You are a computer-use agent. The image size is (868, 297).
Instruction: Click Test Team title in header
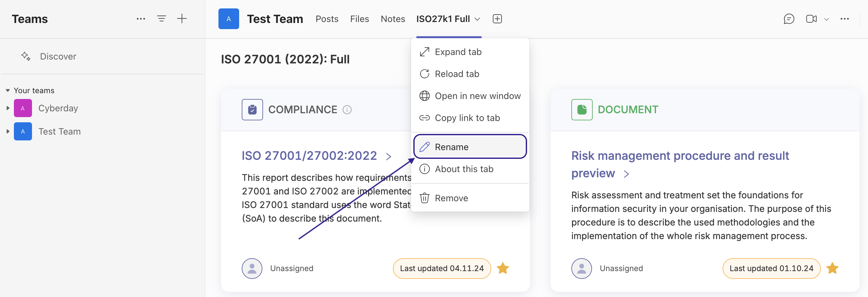275,19
